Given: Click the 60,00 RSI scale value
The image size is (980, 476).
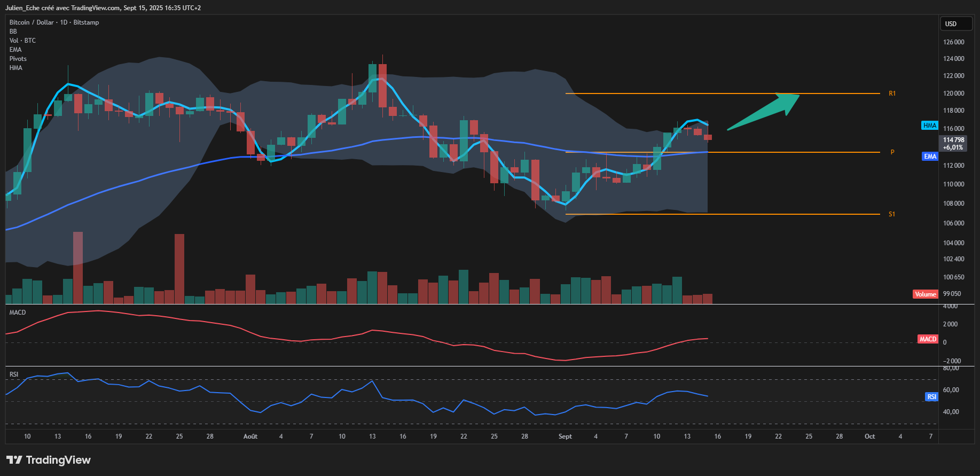Looking at the screenshot, I should pos(951,390).
